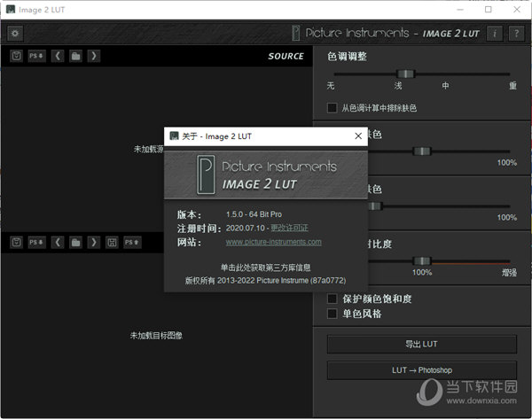Enable the 单色风格 checkbox

332,314
